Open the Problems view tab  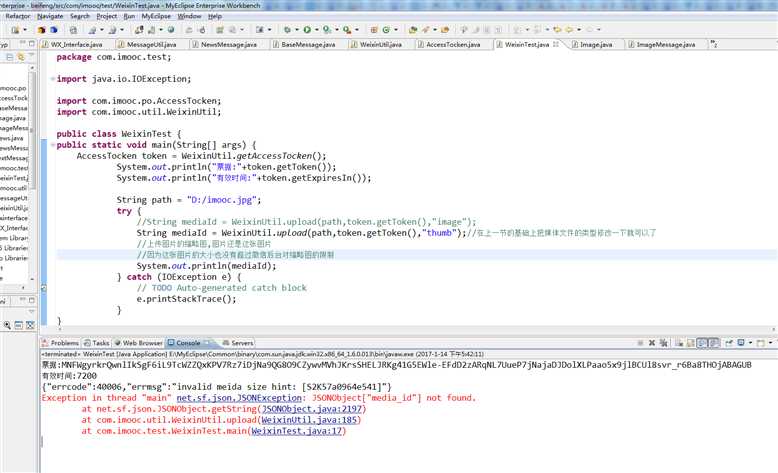pyautogui.click(x=61, y=343)
